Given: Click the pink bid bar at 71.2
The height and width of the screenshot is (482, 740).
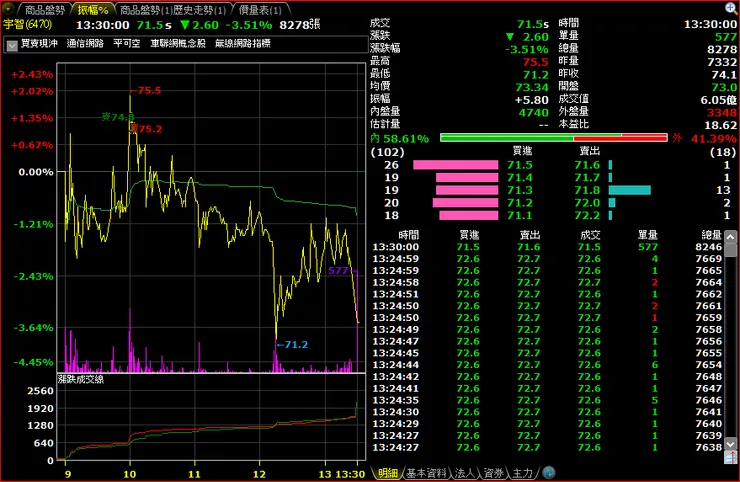Looking at the screenshot, I should (x=465, y=203).
